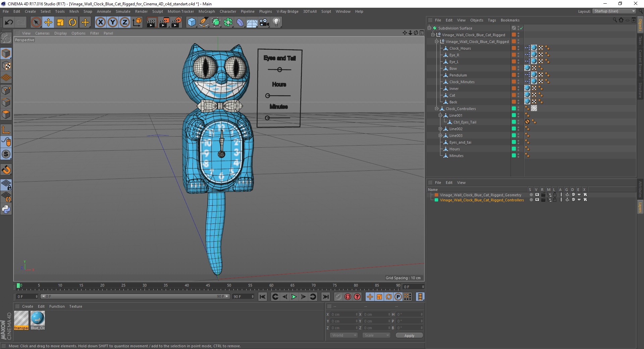644x349 pixels.
Task: Toggle Autokeying button
Action: [x=348, y=297]
